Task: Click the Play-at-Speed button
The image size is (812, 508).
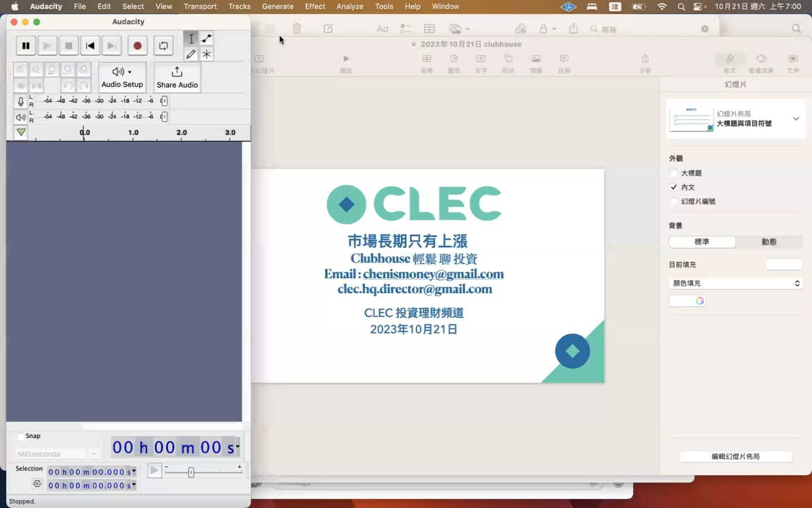Action: point(154,470)
